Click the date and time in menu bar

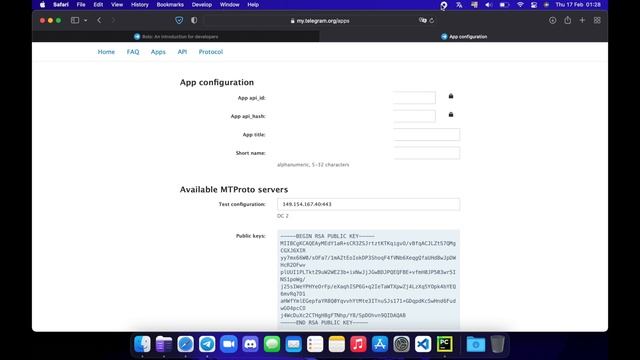click(578, 5)
